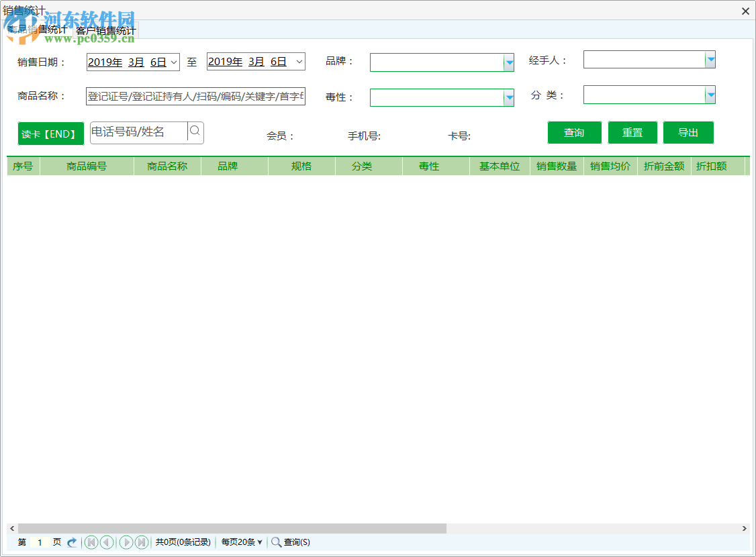Sort by 商品名称 column header
This screenshot has height=557, width=756.
click(x=167, y=166)
